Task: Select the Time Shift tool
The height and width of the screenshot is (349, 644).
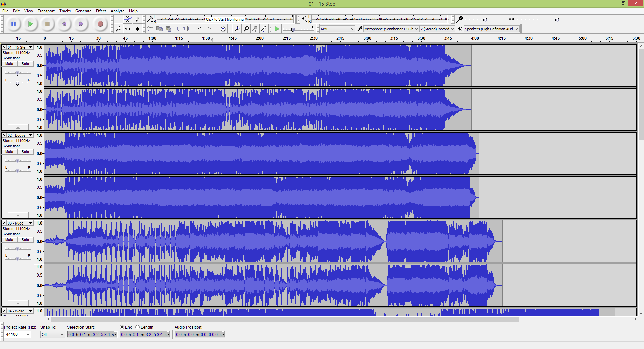Action: [128, 29]
